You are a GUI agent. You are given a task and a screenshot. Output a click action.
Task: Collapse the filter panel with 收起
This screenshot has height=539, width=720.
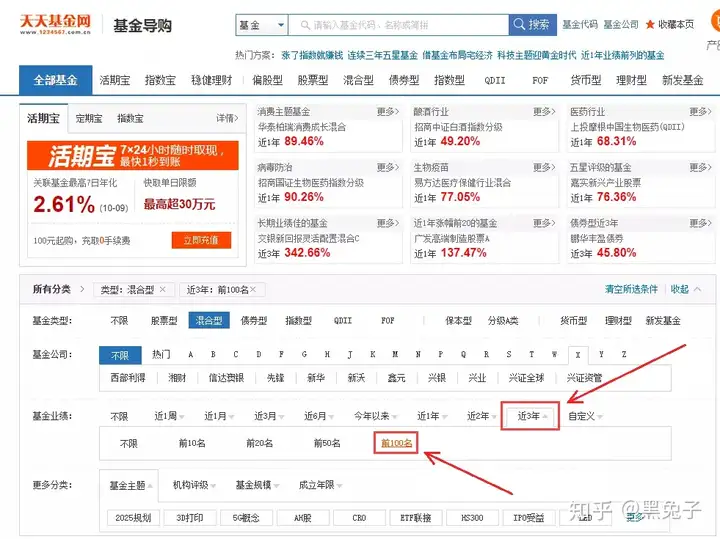click(x=685, y=289)
